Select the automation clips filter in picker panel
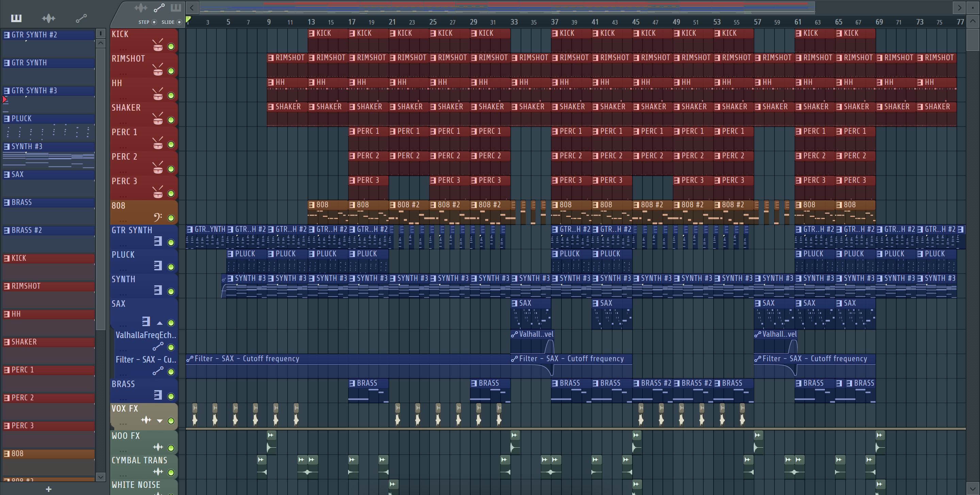 [x=81, y=18]
